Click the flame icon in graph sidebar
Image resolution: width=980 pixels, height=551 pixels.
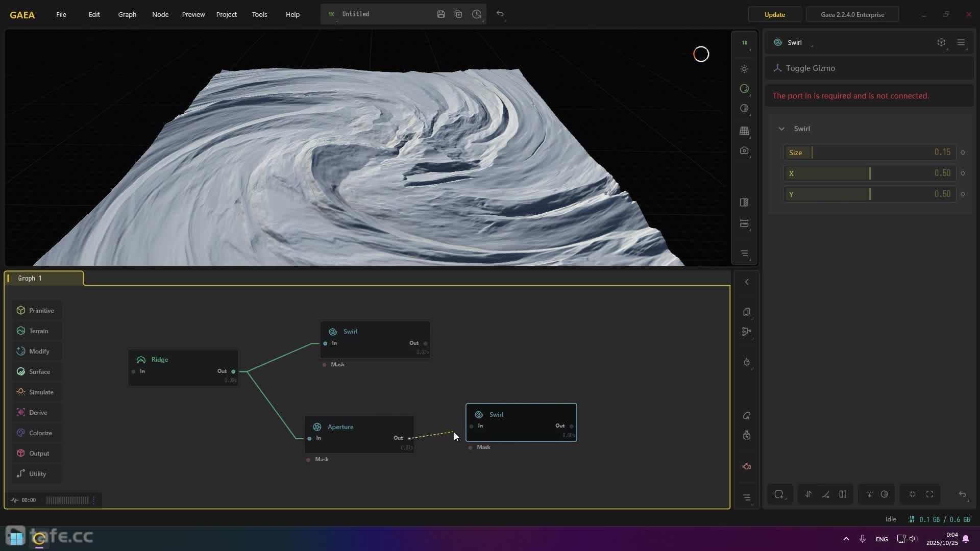(747, 362)
